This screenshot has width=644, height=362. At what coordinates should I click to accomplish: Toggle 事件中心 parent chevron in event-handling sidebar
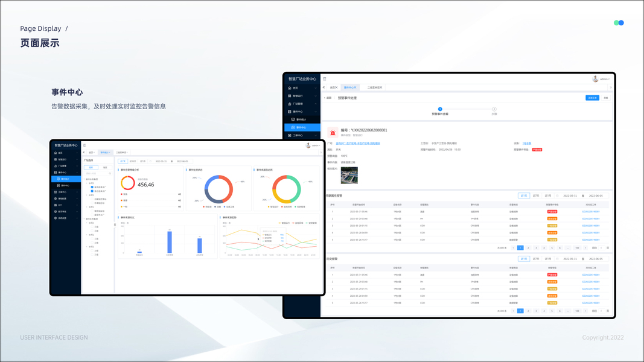(316, 112)
